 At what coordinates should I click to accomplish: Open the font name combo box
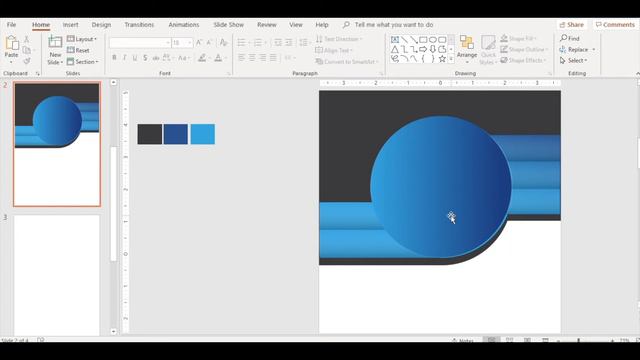point(140,42)
